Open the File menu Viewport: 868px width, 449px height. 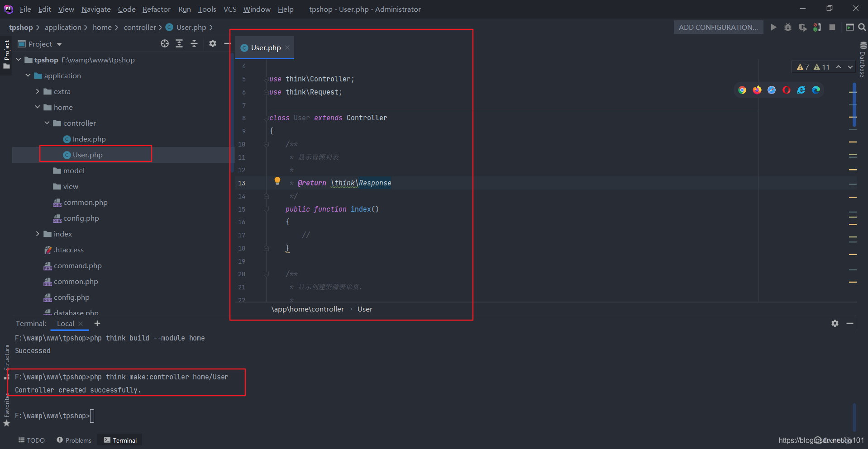pyautogui.click(x=25, y=9)
